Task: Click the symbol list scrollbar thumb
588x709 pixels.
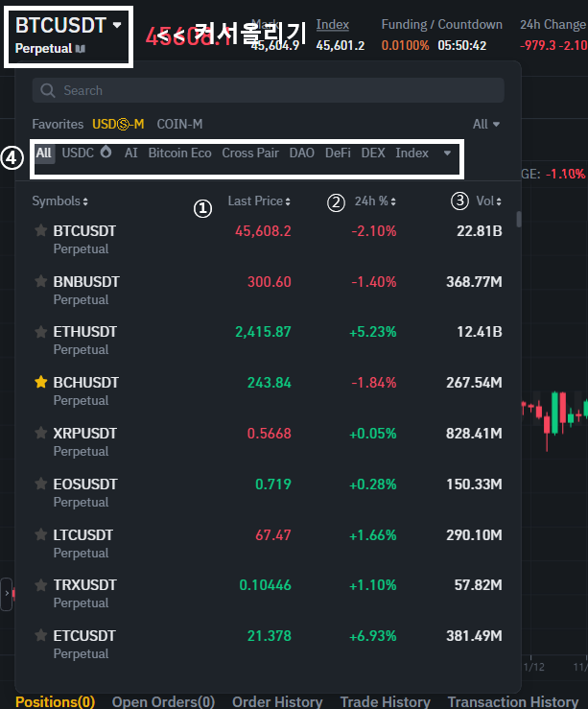Action: [x=519, y=220]
